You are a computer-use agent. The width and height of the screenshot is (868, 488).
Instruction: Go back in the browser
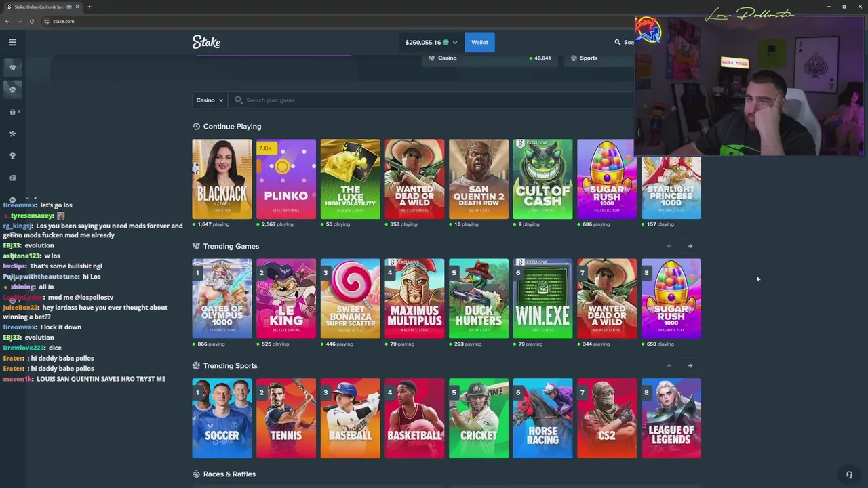tap(7, 21)
